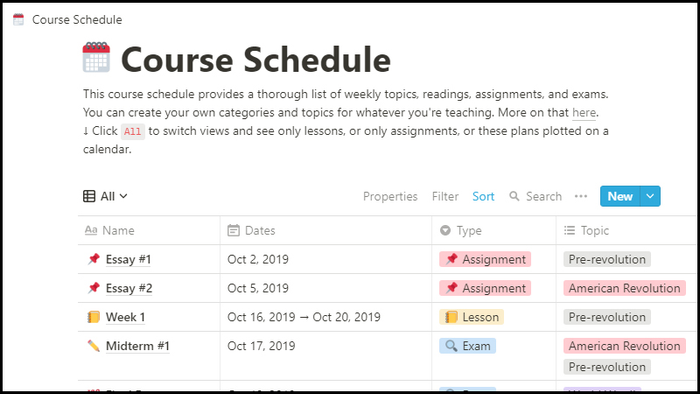
Task: Click the pencil icon next to Midterm #1
Action: 94,345
